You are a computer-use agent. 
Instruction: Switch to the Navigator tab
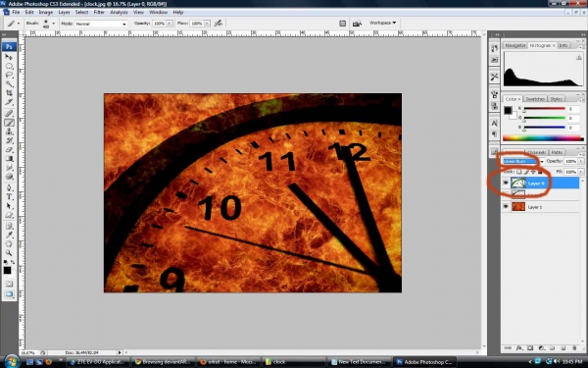(x=514, y=45)
